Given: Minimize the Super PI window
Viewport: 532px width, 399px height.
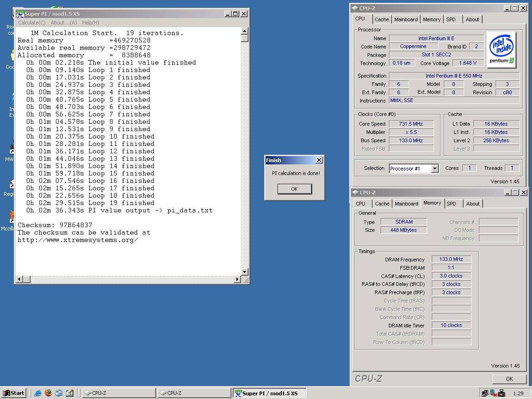Looking at the screenshot, I should [x=228, y=13].
